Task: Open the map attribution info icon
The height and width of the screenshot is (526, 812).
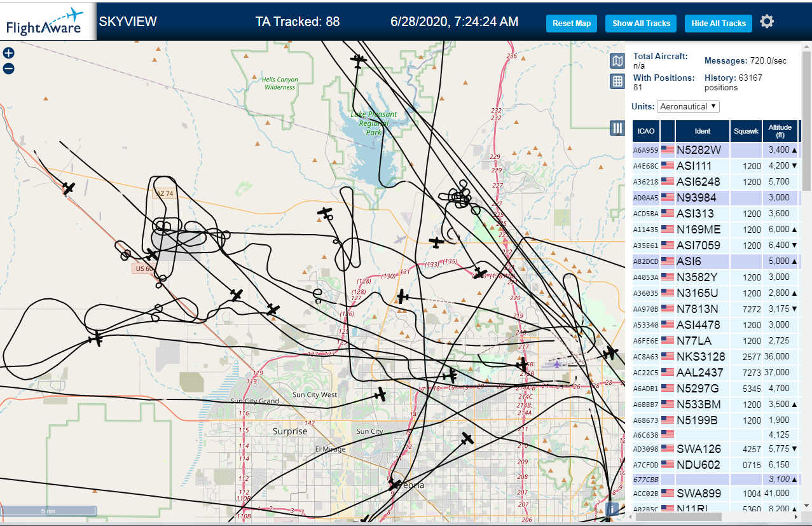Action: pyautogui.click(x=613, y=509)
